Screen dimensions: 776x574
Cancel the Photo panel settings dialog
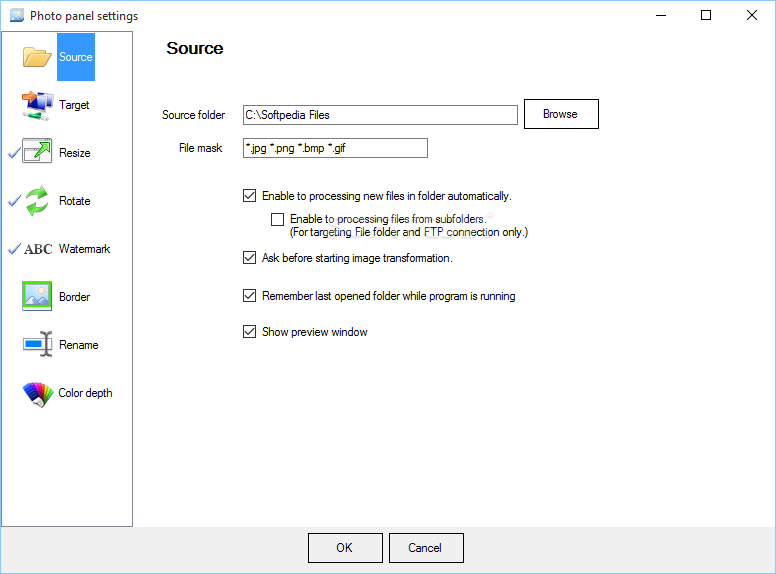[426, 548]
